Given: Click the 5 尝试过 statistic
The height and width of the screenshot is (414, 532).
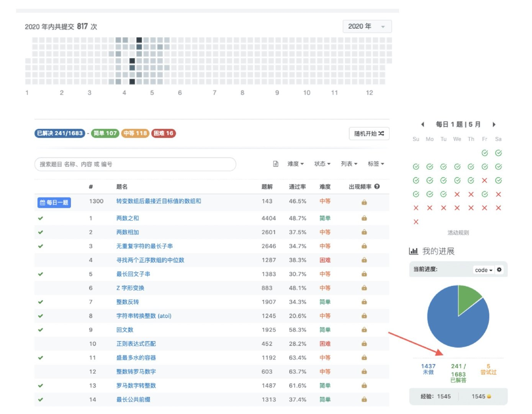Looking at the screenshot, I should coord(488,369).
